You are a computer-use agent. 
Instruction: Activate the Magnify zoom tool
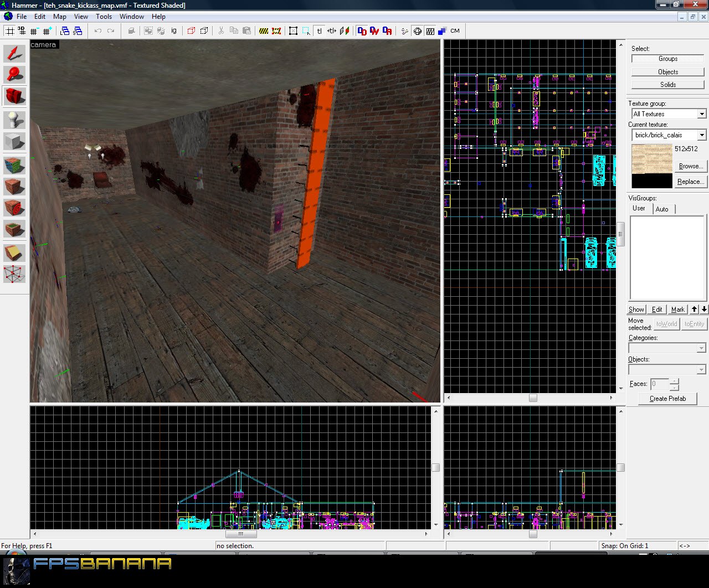pos(14,74)
